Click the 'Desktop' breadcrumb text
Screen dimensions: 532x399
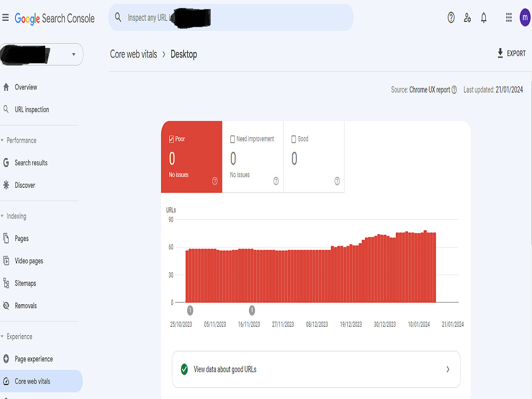tap(184, 54)
